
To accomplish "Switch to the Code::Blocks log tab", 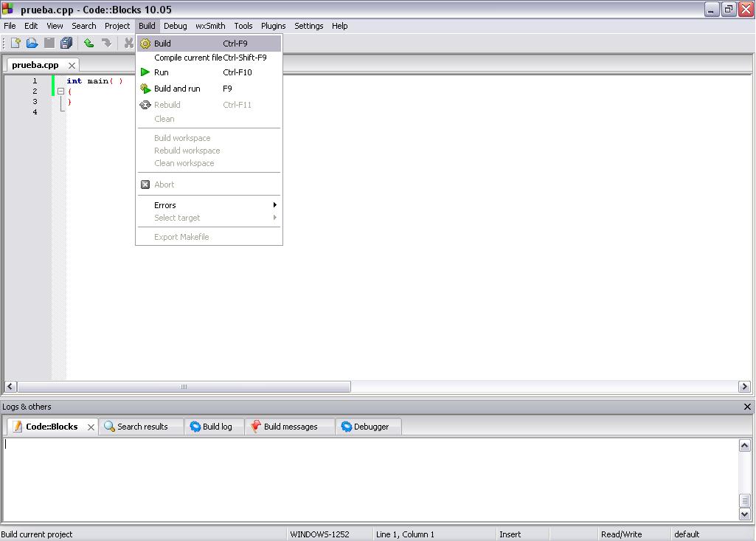I will click(52, 427).
